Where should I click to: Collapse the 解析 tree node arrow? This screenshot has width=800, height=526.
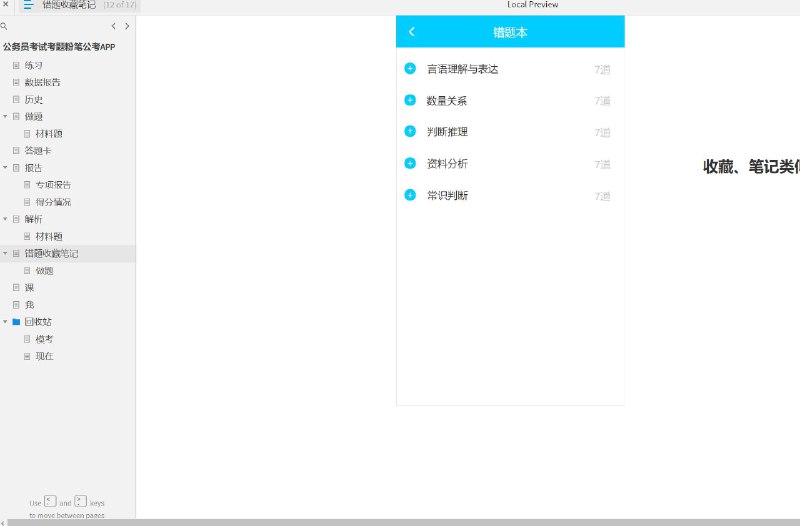click(5, 219)
